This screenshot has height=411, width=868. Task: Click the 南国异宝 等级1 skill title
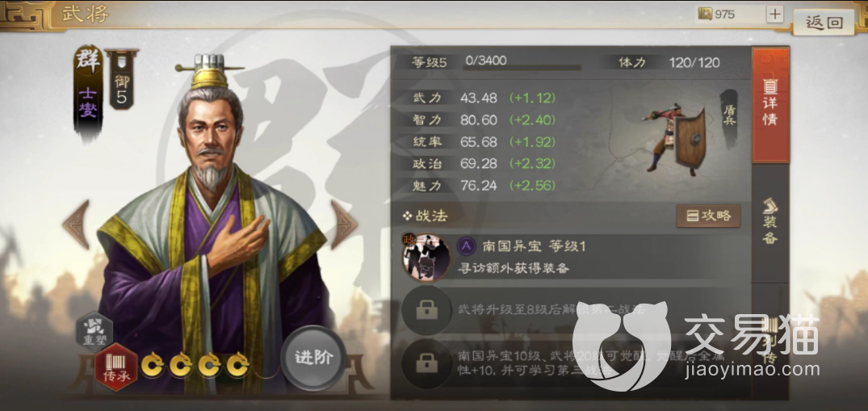534,246
